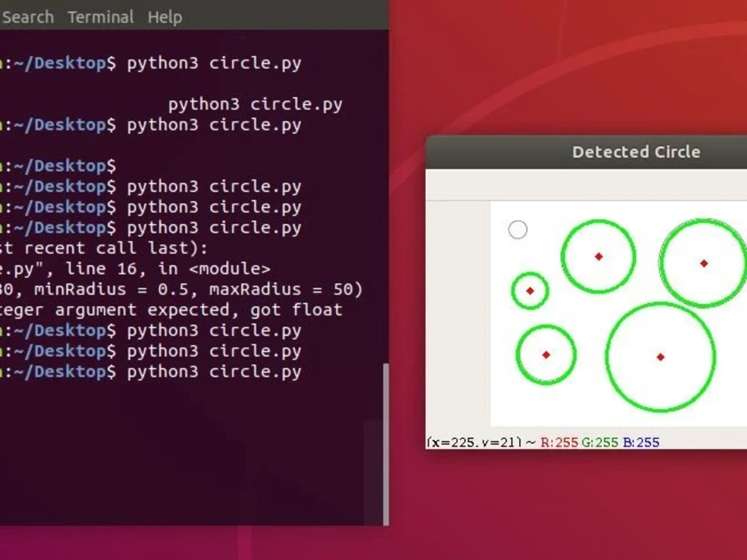Click the Detected Circle window title bar

586,152
